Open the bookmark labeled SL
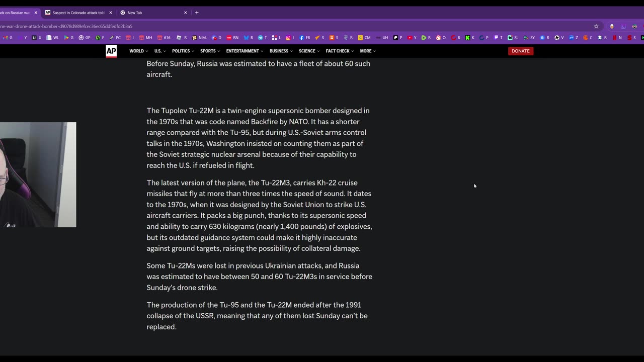The width and height of the screenshot is (644, 362). point(513,38)
